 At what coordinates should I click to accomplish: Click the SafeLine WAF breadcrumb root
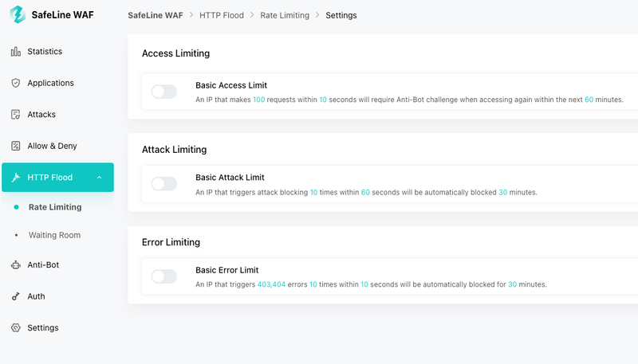coord(156,15)
